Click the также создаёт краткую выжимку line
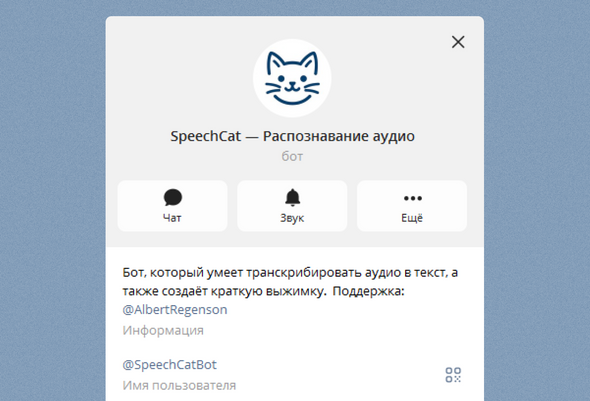Image resolution: width=590 pixels, height=401 pixels. pyautogui.click(x=225, y=291)
